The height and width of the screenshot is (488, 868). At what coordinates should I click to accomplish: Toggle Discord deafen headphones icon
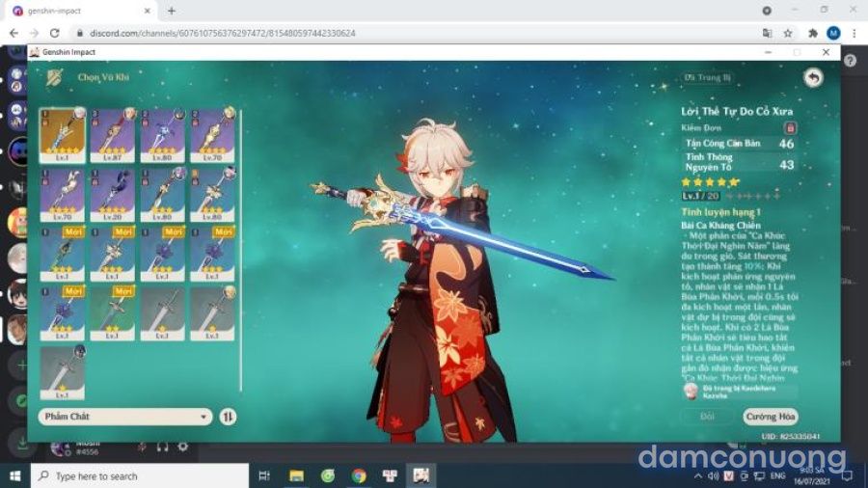click(x=162, y=447)
